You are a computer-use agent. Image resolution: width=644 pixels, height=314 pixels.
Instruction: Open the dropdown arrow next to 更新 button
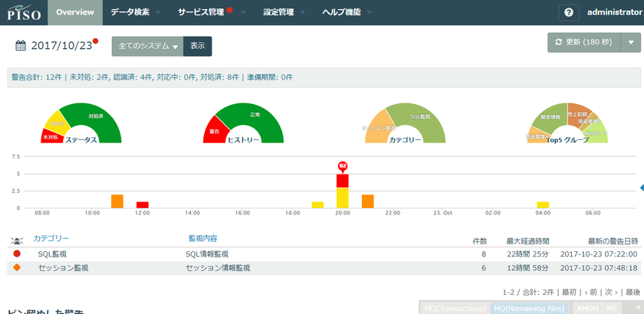pos(630,43)
